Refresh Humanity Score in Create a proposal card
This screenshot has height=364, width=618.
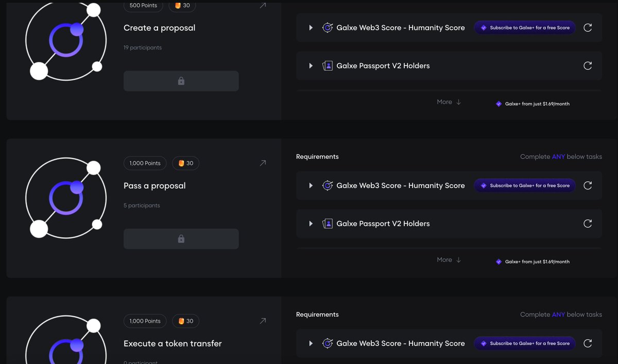588,28
